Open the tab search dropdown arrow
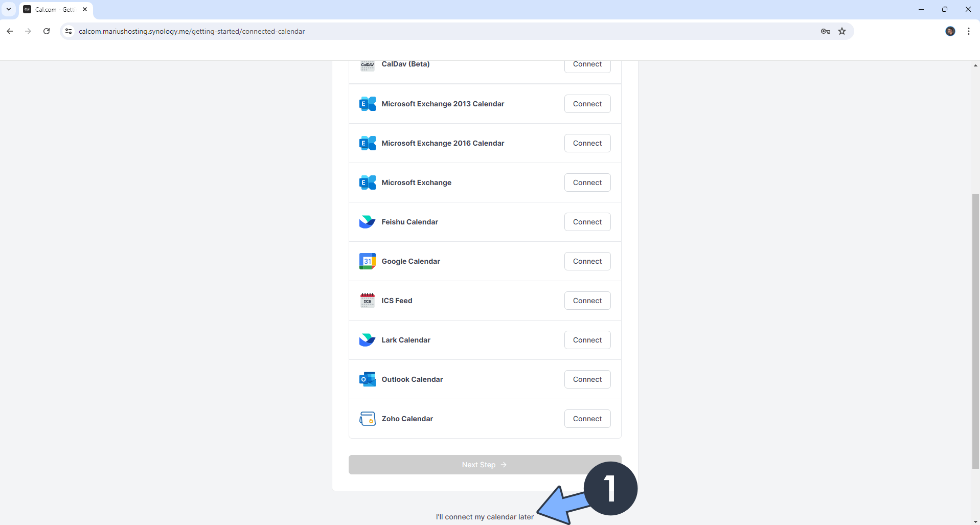Image resolution: width=980 pixels, height=525 pixels. pos(9,9)
